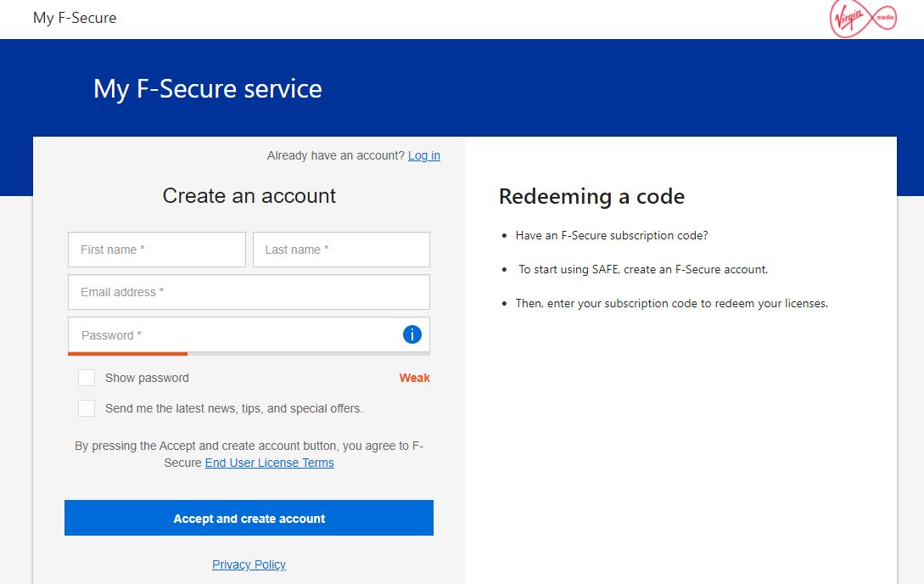
Task: Enable the Show password checkbox
Action: 87,378
